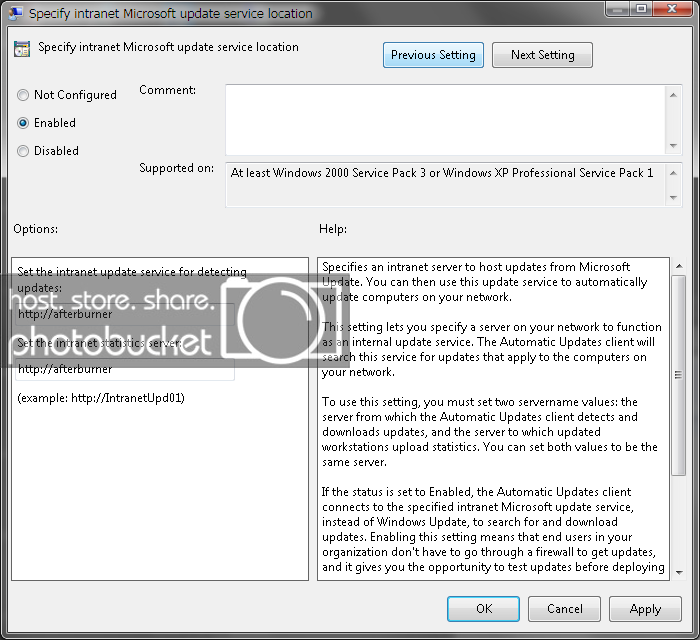Click Supported on box scroll down arrow
Viewport: 700px width, 640px height.
coord(673,197)
